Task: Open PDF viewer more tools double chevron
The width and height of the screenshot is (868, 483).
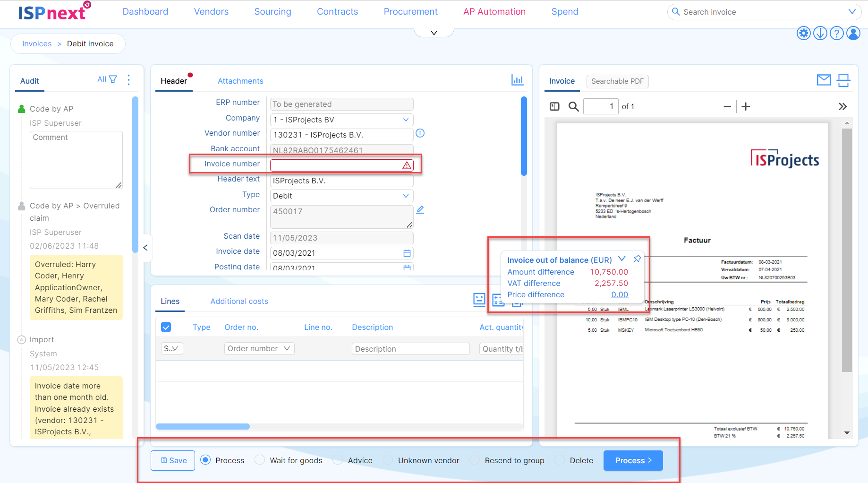Action: point(842,107)
